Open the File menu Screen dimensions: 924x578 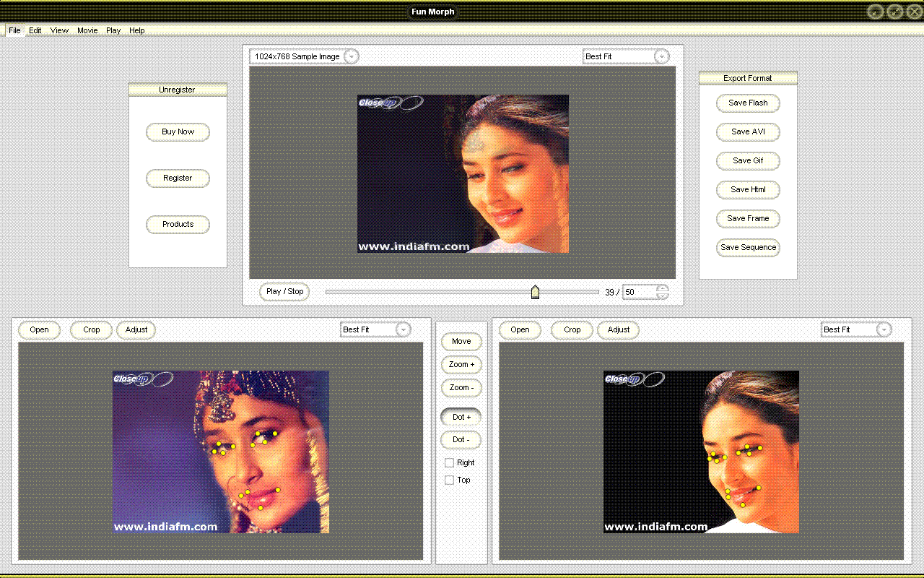[14, 30]
